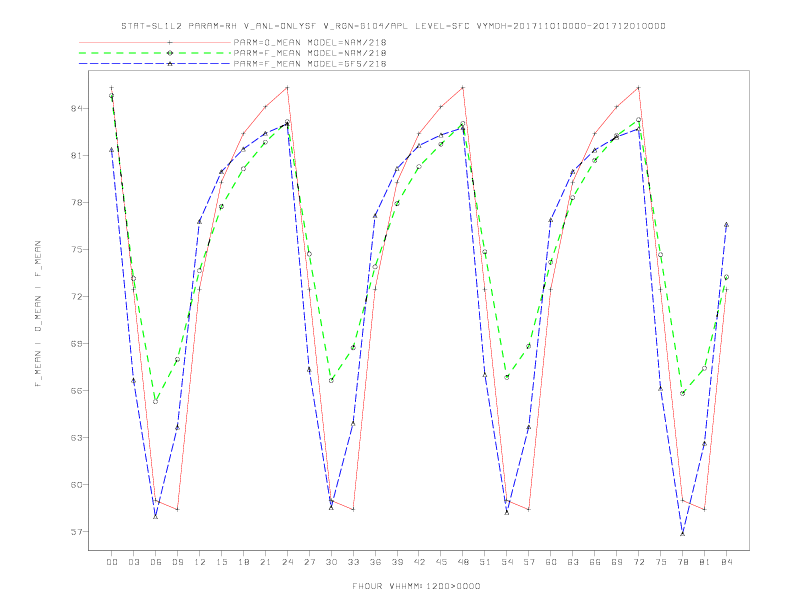Click y-axis tick label 66

click(x=76, y=390)
